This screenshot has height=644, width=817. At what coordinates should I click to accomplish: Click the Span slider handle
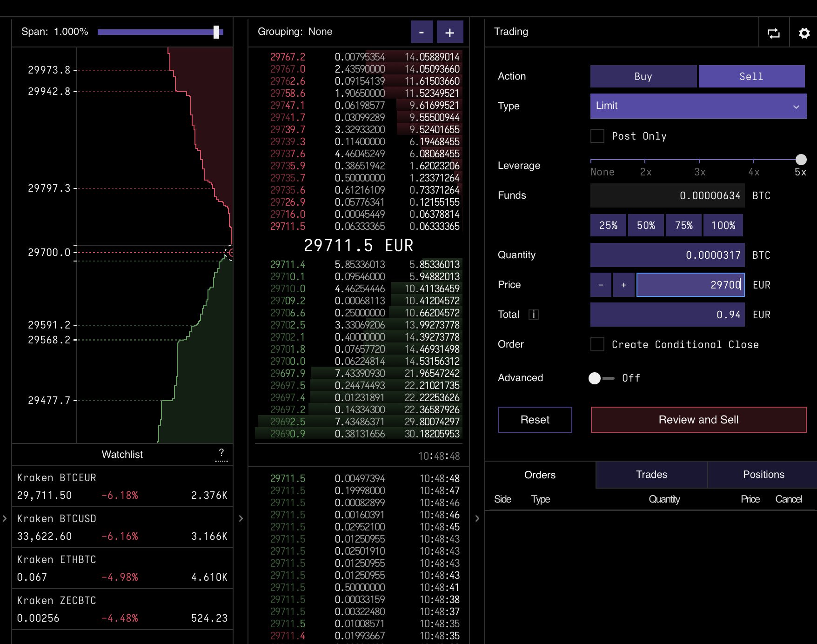click(x=216, y=32)
